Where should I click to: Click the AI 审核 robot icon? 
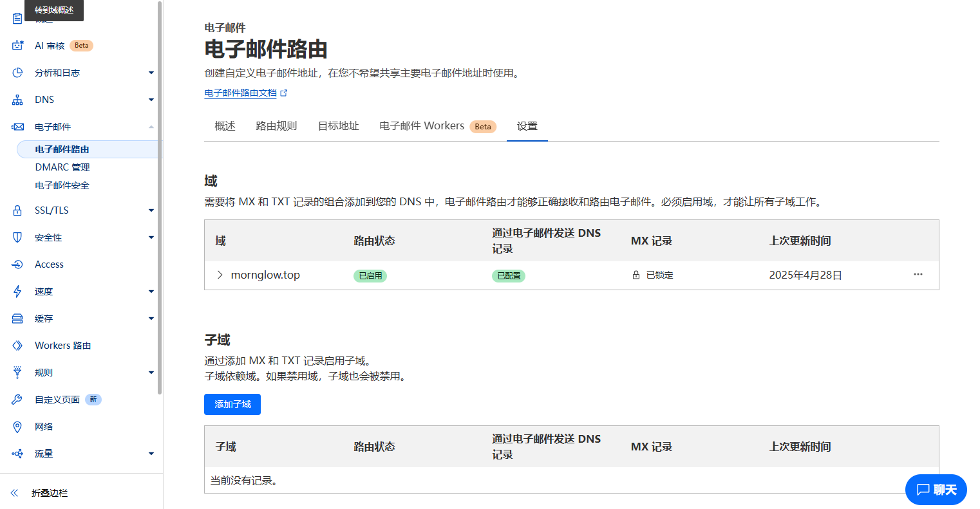coord(17,46)
